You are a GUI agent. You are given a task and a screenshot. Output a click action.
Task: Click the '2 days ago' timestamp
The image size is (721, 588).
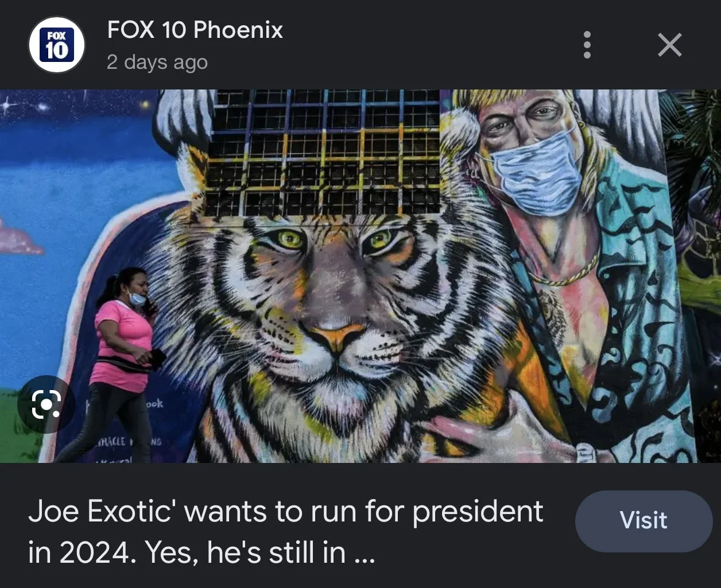tap(157, 62)
